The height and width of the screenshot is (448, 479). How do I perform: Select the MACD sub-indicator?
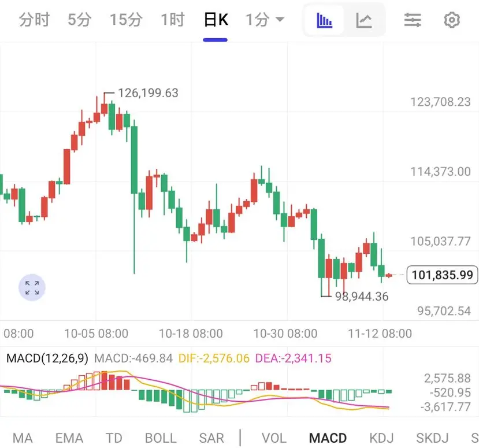coord(328,438)
